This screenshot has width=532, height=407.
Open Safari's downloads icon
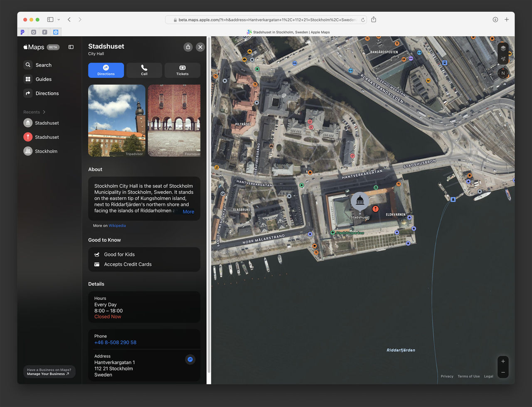pos(495,20)
